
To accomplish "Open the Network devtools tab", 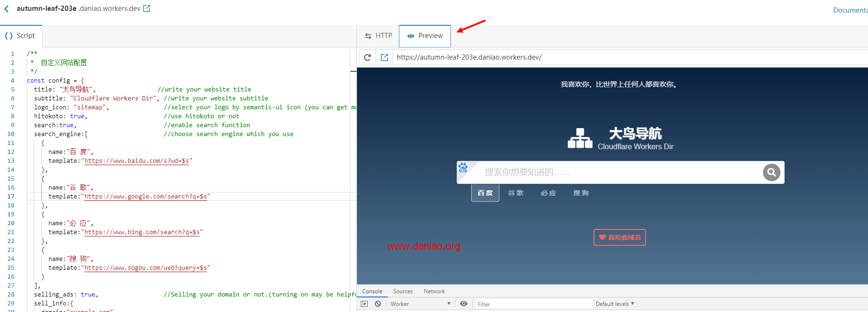I will (x=434, y=291).
